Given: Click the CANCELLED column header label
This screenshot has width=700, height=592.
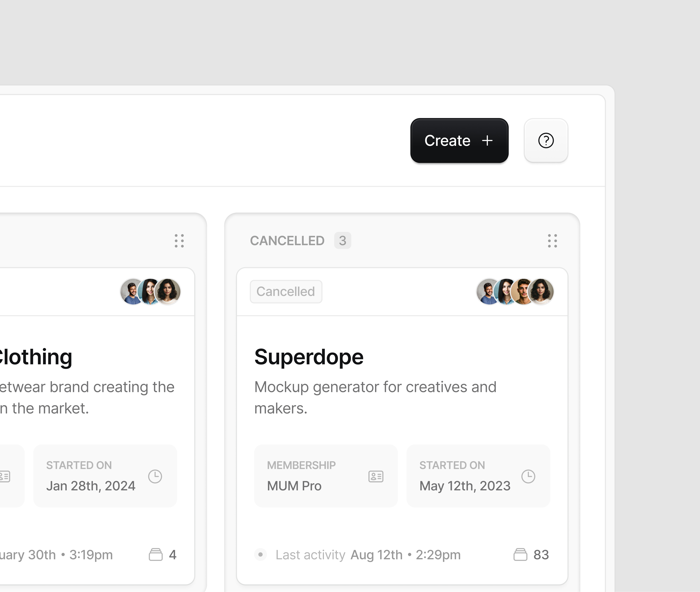Looking at the screenshot, I should pos(287,240).
